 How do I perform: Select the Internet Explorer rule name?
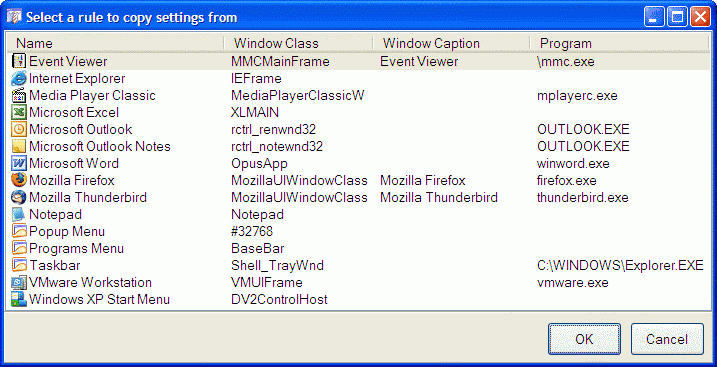pos(77,79)
